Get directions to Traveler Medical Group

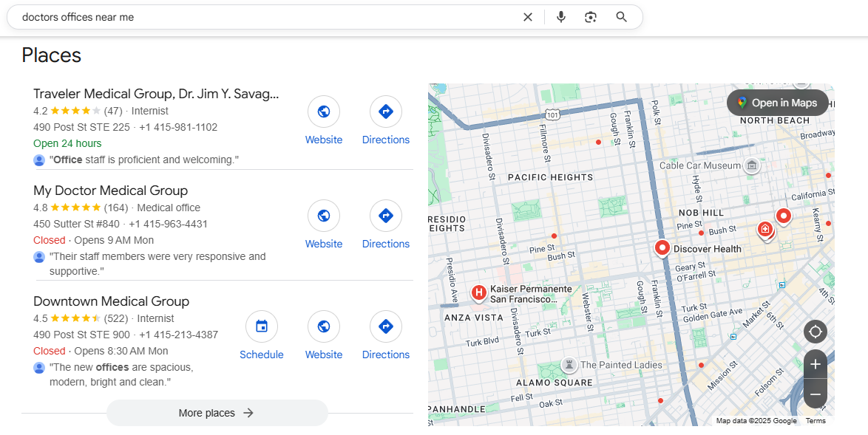[385, 112]
